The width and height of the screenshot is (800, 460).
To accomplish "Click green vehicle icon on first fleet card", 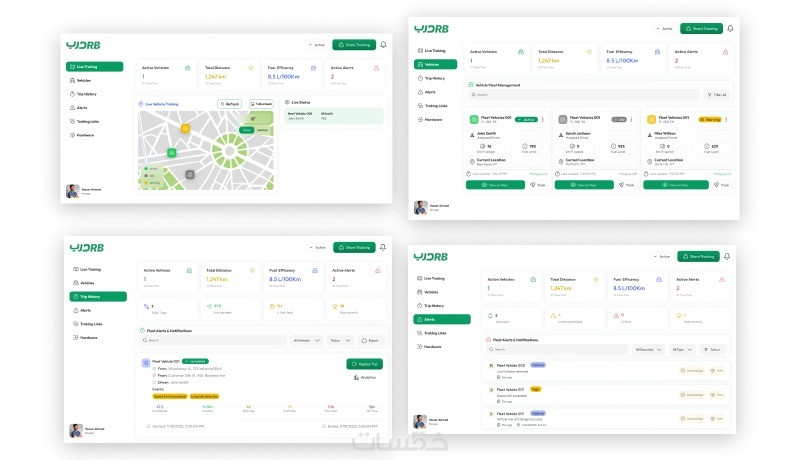I will point(474,119).
